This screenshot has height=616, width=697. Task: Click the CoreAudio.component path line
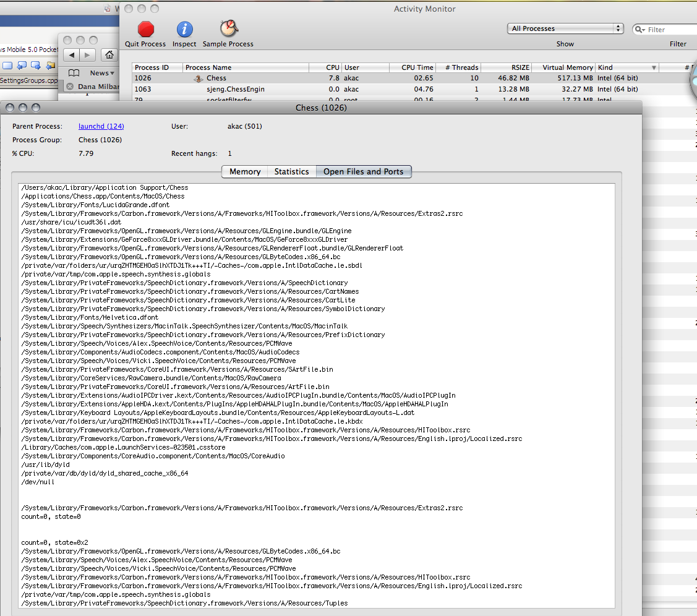coord(153,456)
